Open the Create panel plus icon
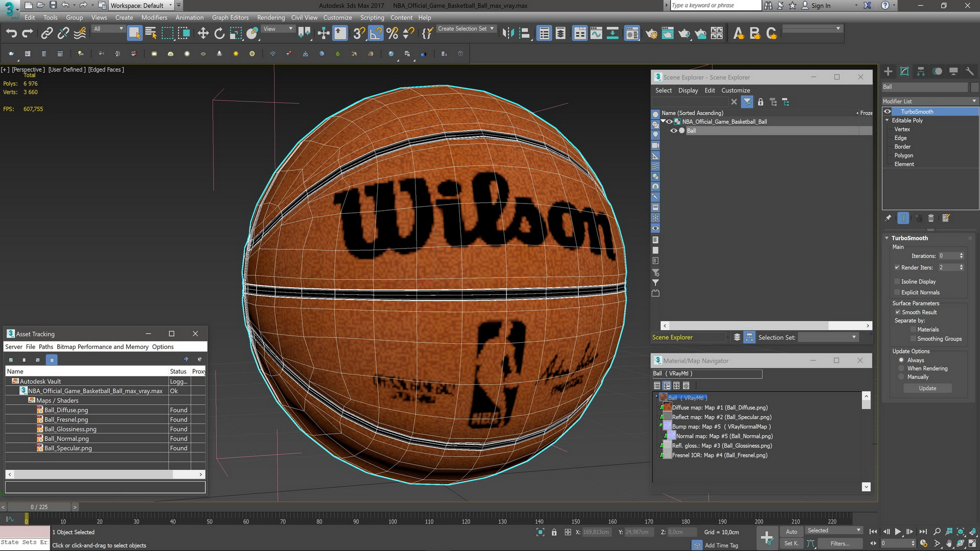The width and height of the screenshot is (980, 551). tap(888, 71)
